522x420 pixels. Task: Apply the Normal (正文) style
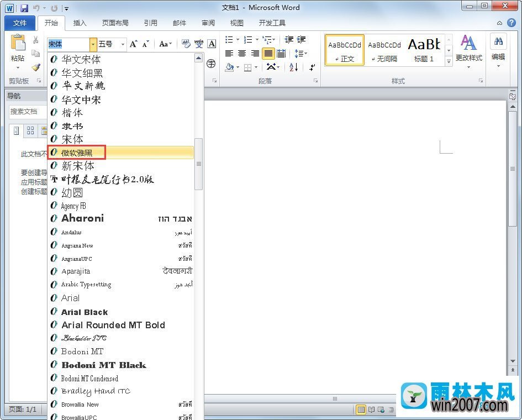344,50
